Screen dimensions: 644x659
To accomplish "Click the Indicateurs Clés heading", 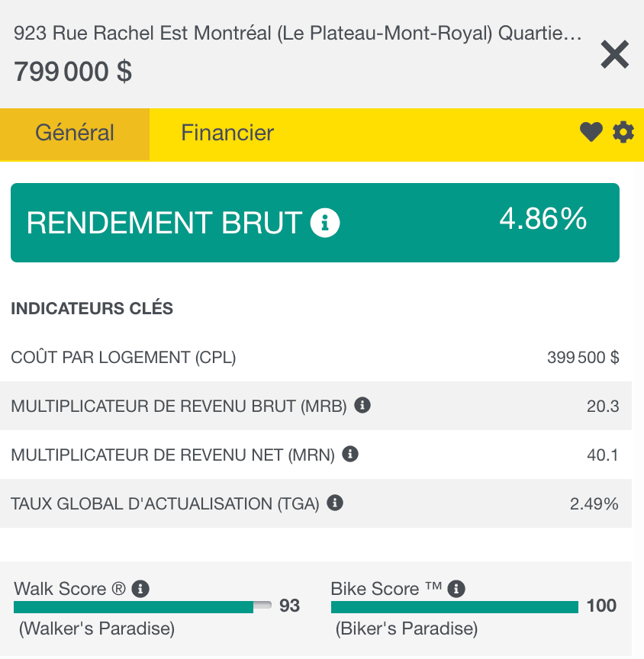I will pyautogui.click(x=92, y=309).
